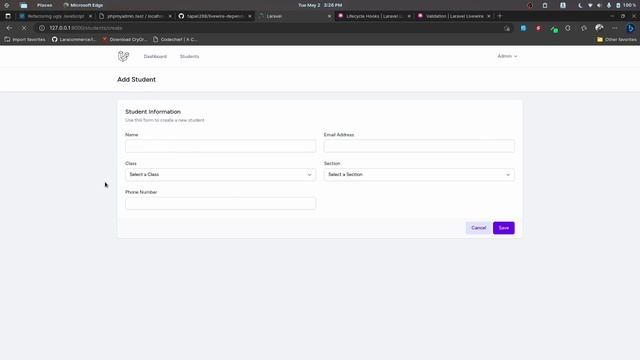
Task: Click the address bar URL
Action: tap(86, 28)
